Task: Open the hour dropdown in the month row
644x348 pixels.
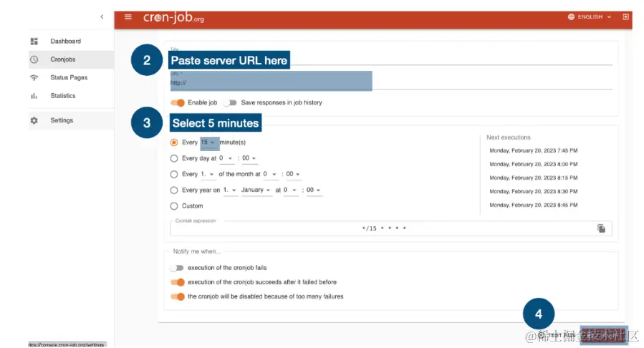Action: [x=270, y=175]
